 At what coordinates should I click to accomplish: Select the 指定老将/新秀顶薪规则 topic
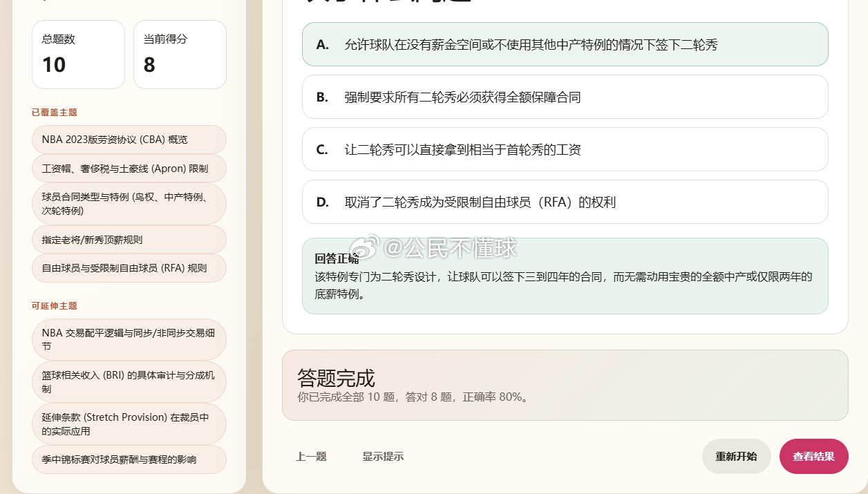(x=129, y=238)
